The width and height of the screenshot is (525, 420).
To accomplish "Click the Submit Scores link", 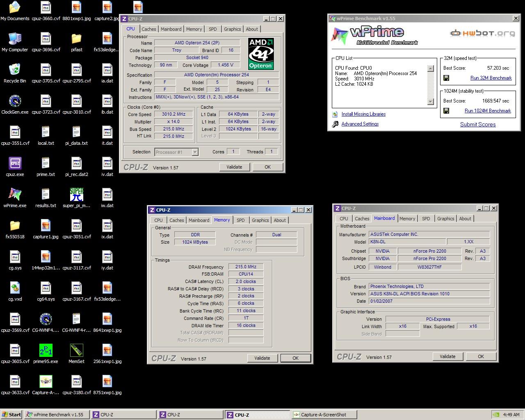I will [x=478, y=124].
